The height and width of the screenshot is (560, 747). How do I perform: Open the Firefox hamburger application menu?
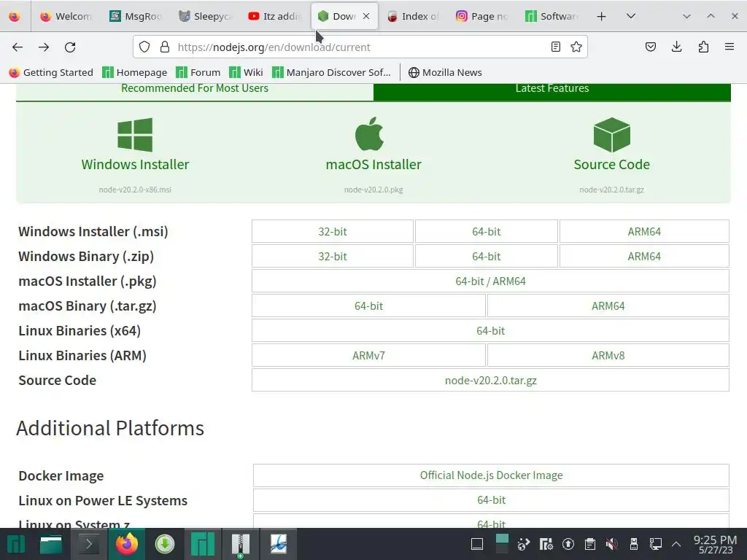(x=729, y=47)
